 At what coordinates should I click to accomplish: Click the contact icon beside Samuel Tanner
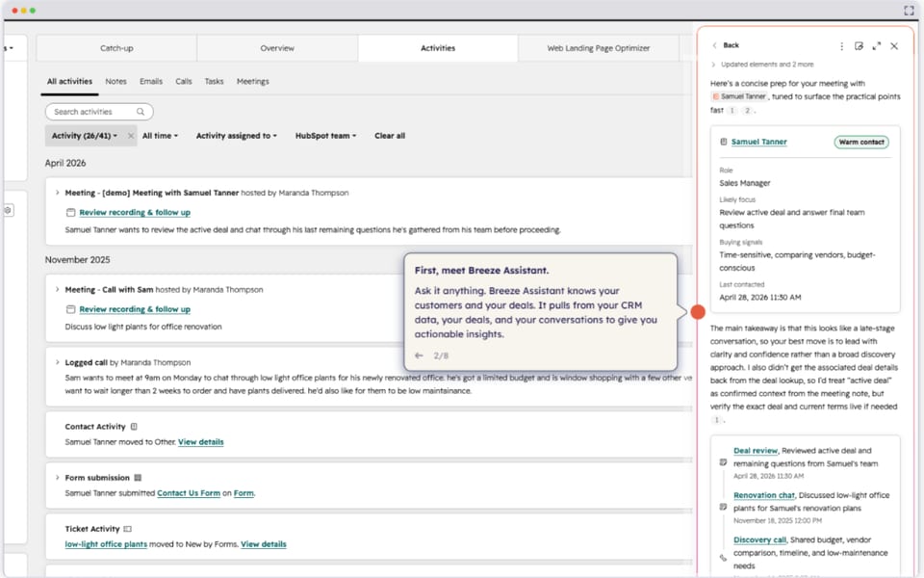(724, 142)
